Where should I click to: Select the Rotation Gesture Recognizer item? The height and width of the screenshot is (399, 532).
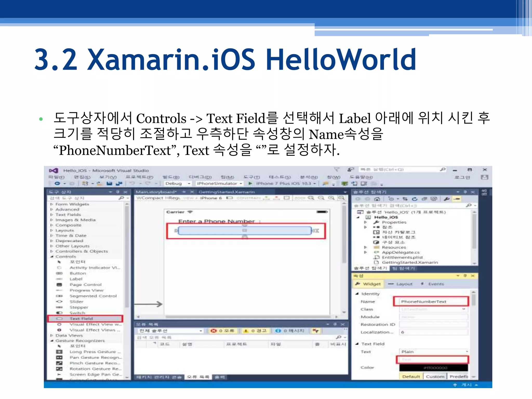pyautogui.click(x=89, y=369)
